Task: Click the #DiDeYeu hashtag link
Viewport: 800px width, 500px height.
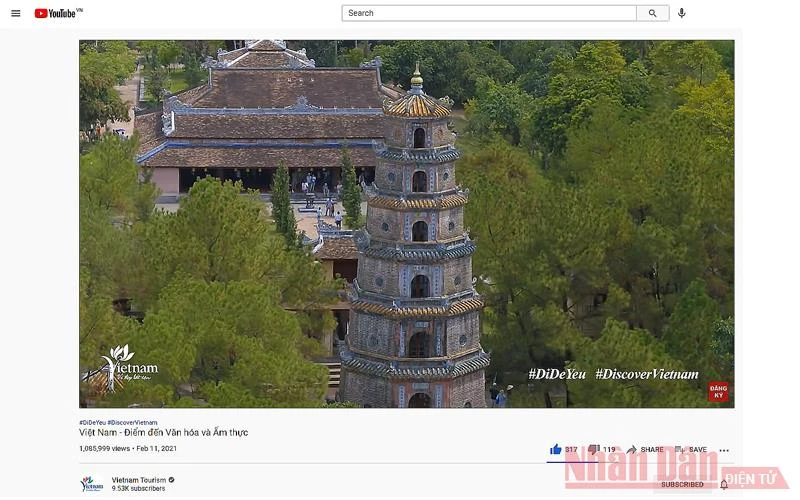Action: (x=92, y=422)
